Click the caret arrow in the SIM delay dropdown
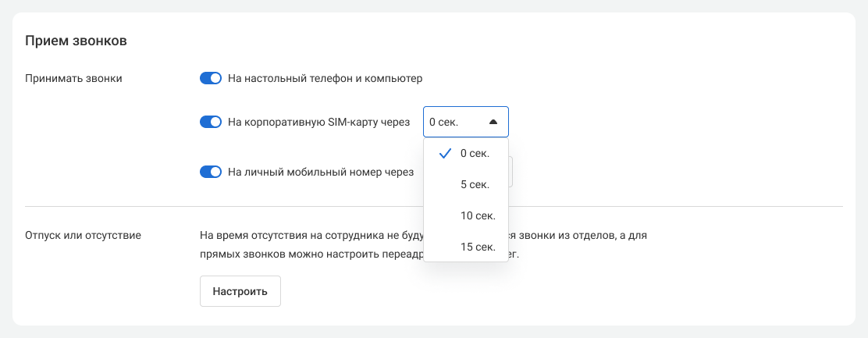 click(x=493, y=123)
